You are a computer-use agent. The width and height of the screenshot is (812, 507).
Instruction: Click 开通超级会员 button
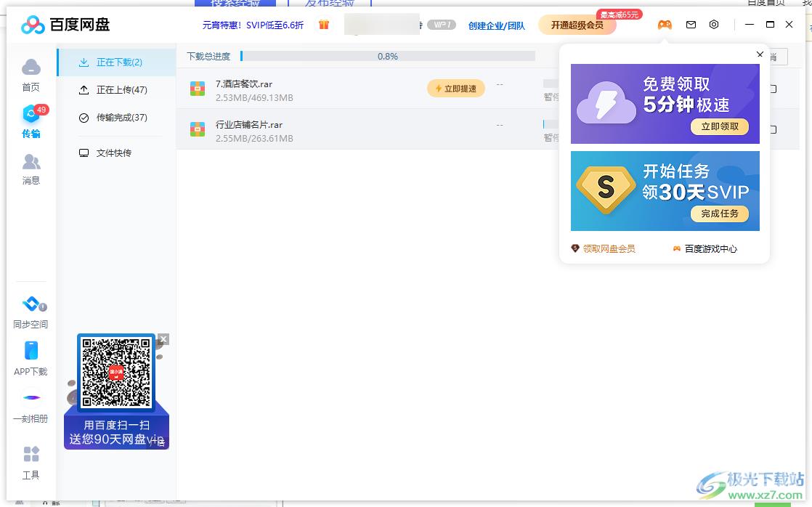click(577, 25)
